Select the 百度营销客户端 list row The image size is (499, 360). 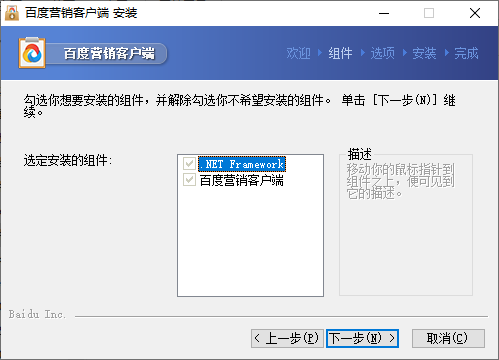click(x=242, y=180)
